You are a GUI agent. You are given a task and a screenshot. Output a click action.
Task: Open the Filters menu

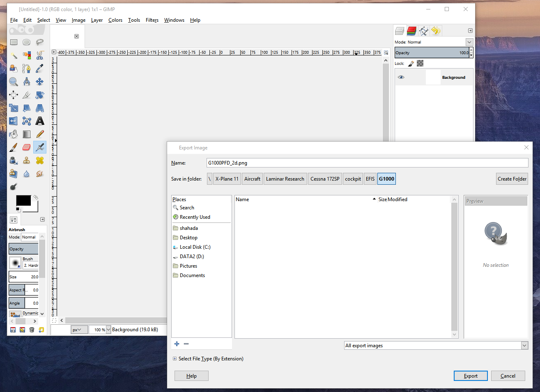tap(152, 20)
